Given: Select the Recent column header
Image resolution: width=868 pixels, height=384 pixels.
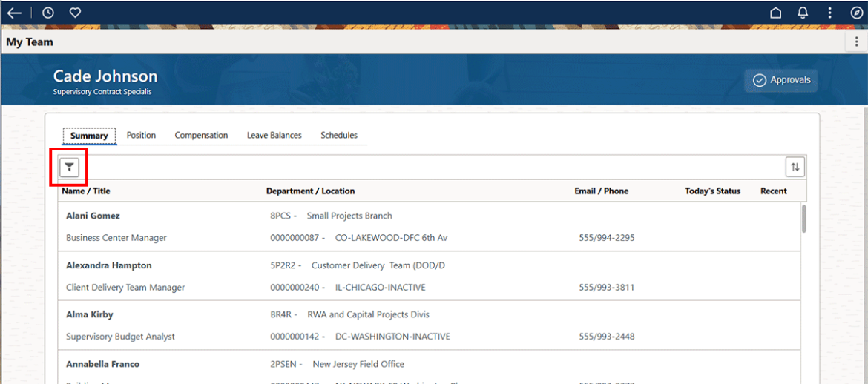Looking at the screenshot, I should [773, 191].
